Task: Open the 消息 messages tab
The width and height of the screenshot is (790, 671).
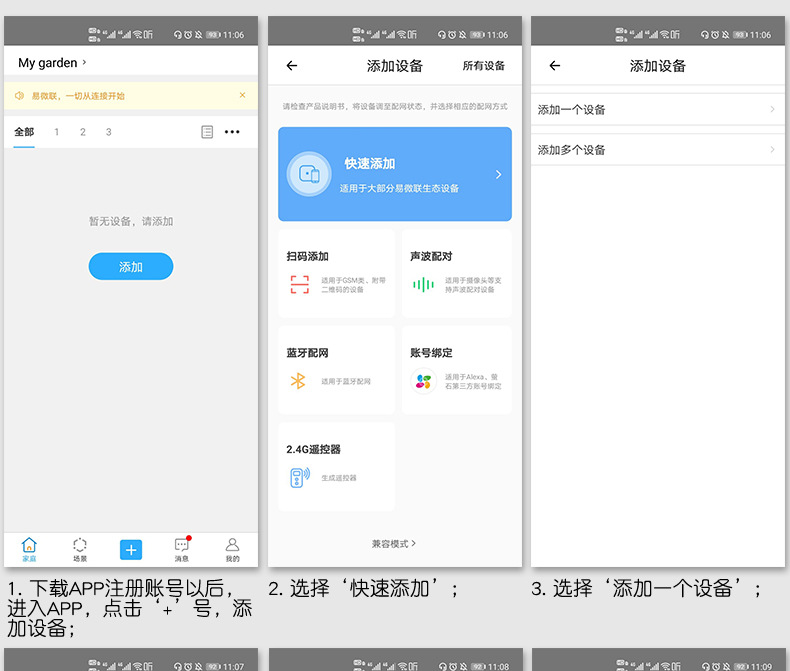Action: point(182,550)
